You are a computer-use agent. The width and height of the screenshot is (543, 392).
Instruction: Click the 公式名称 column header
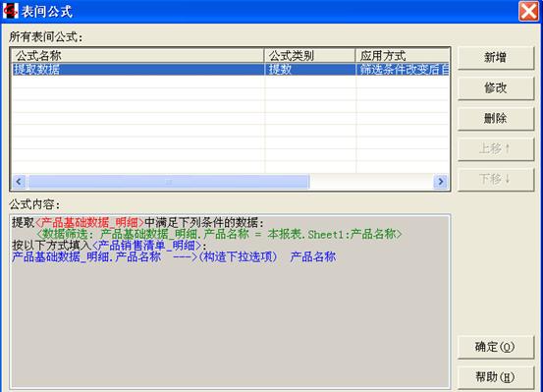(x=137, y=55)
